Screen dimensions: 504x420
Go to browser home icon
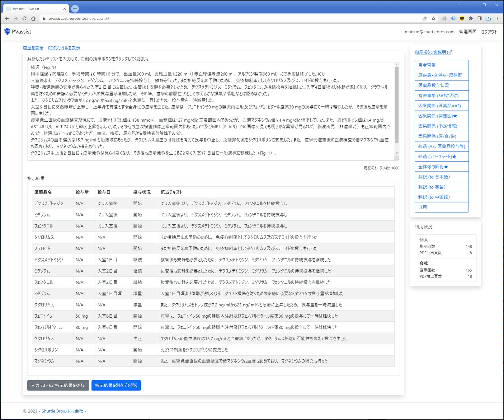[33, 18]
